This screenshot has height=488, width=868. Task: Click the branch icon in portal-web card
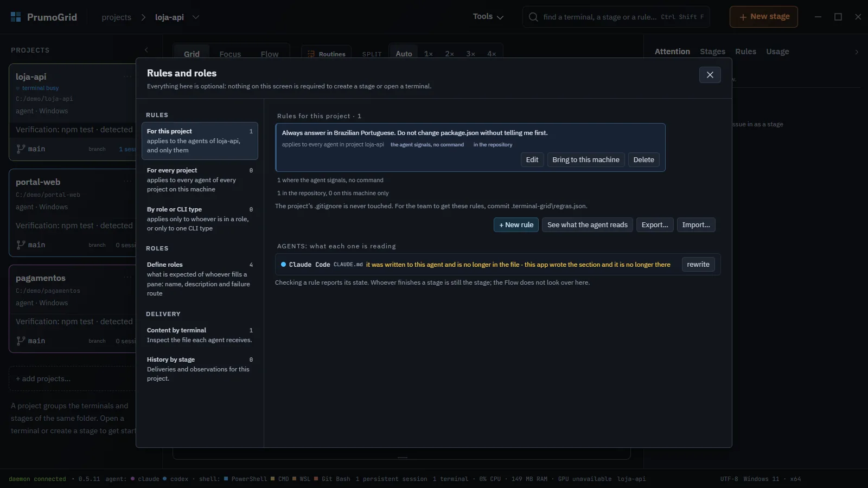pyautogui.click(x=21, y=245)
